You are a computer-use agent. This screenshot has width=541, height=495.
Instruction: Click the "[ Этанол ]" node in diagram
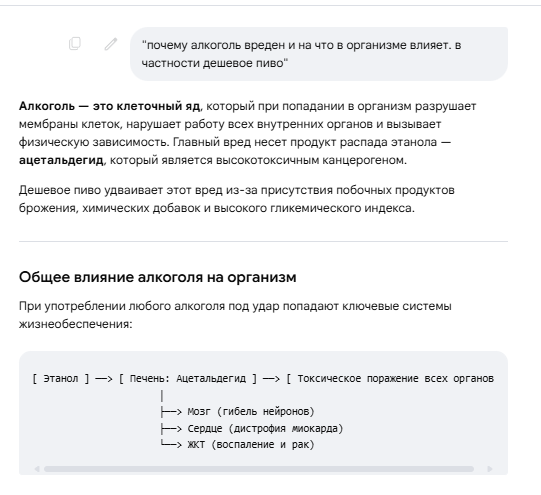click(x=61, y=379)
